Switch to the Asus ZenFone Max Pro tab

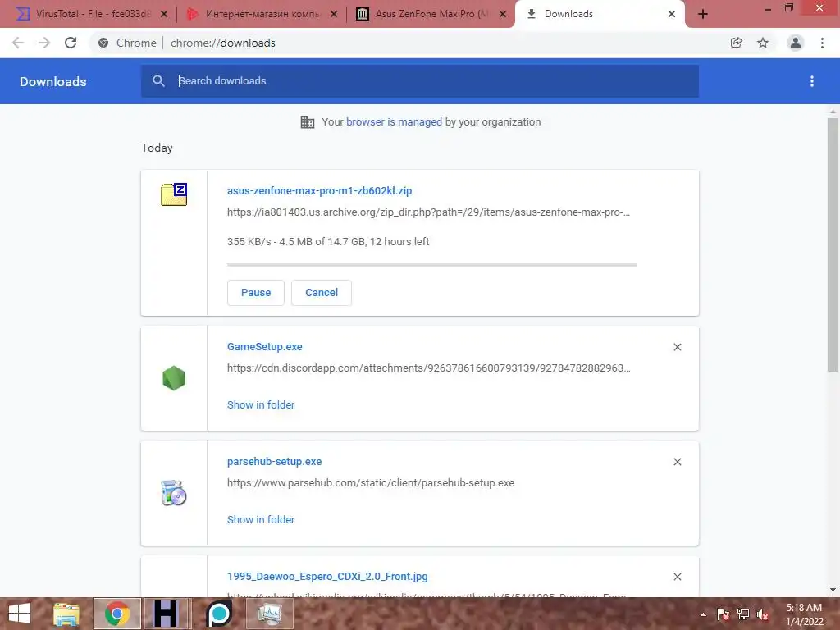[x=423, y=14]
